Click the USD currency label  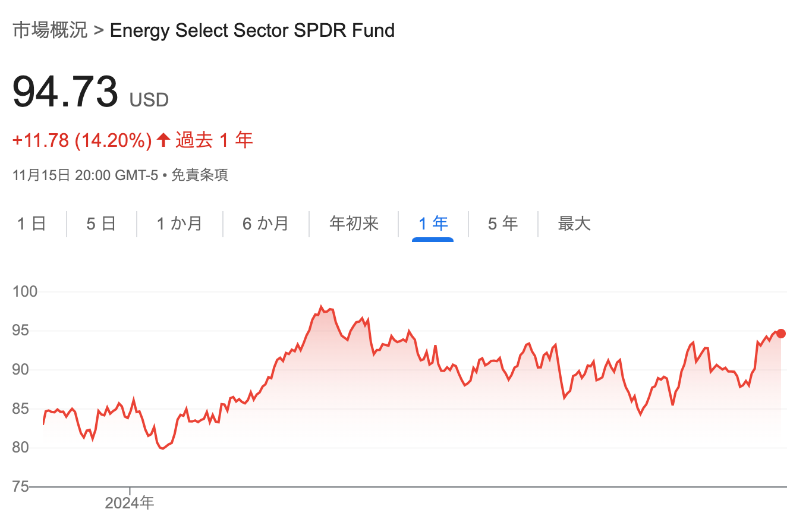(x=149, y=100)
